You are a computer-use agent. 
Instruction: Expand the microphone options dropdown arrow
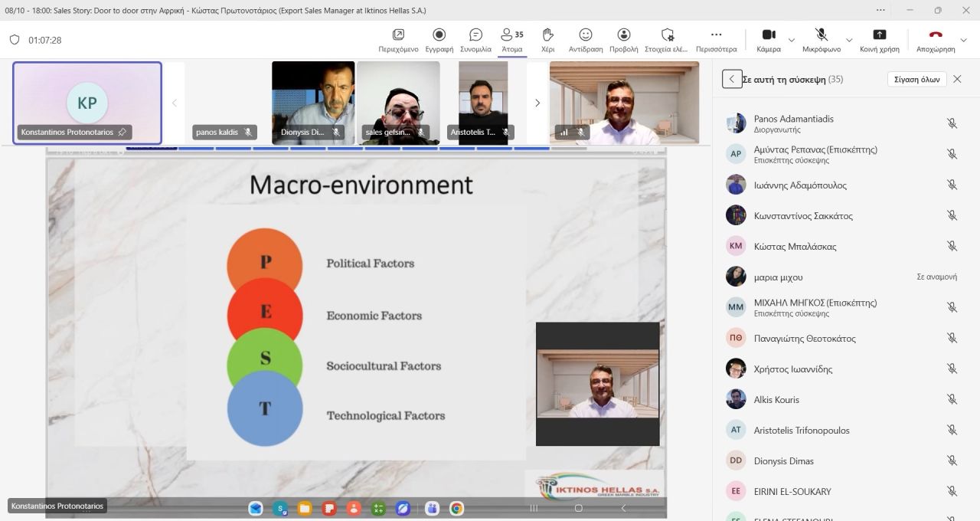(849, 40)
